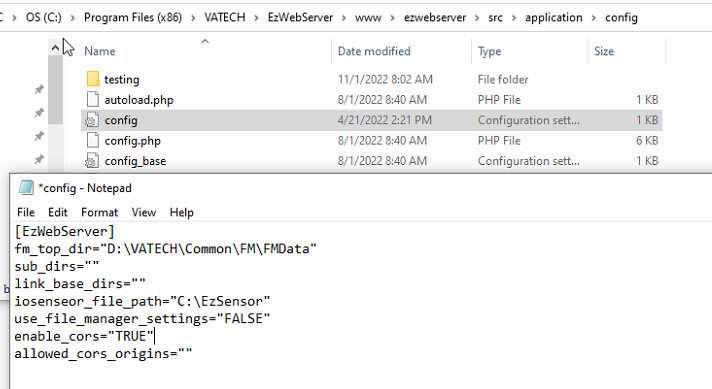The image size is (712, 389).
Task: Click the config_base settings file icon
Action: click(x=92, y=161)
